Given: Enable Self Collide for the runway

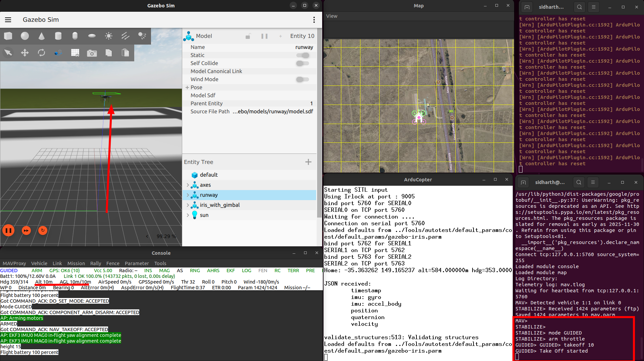Looking at the screenshot, I should point(302,63).
